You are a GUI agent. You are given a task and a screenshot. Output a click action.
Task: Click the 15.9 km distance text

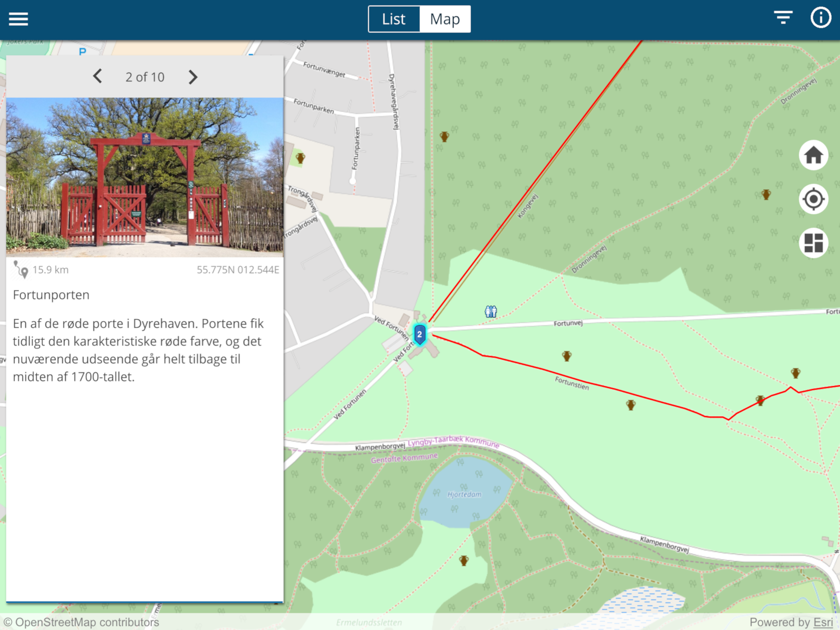[x=50, y=270]
